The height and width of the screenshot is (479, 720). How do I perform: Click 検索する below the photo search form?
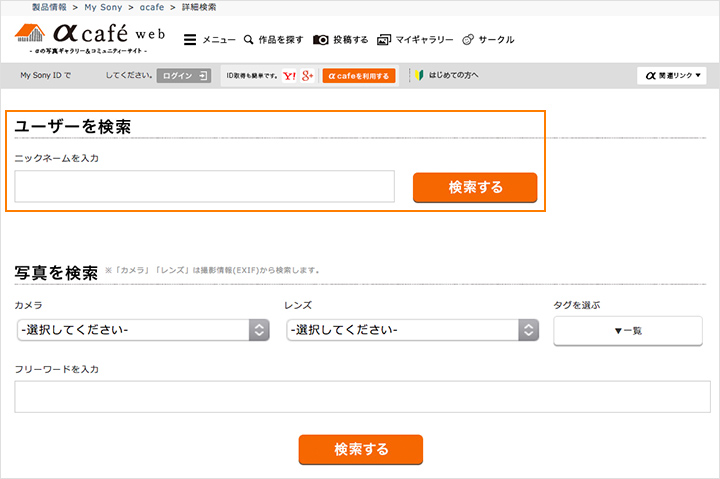[360, 449]
